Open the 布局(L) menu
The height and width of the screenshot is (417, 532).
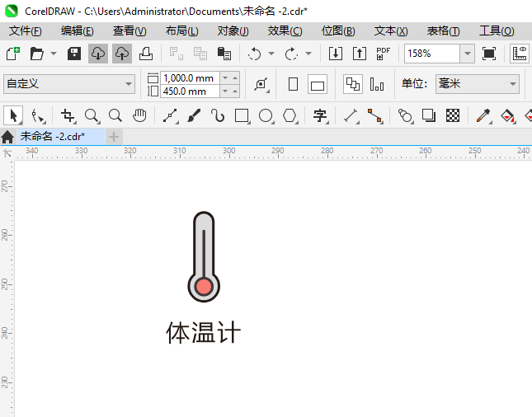tap(181, 31)
